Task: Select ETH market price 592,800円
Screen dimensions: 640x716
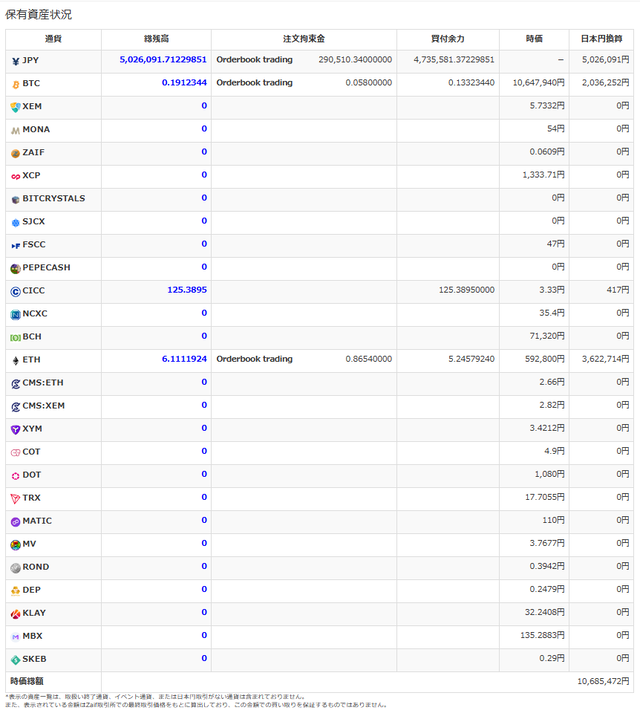Action: [x=545, y=359]
